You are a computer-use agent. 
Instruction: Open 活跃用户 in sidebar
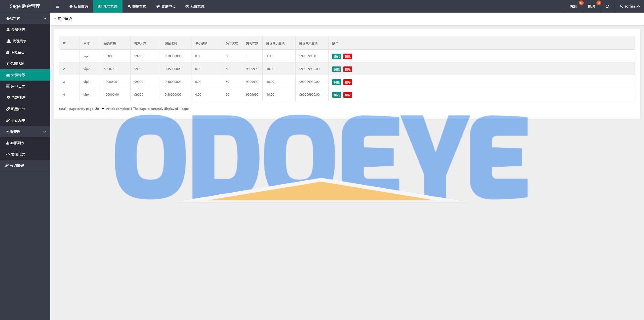tap(25, 98)
